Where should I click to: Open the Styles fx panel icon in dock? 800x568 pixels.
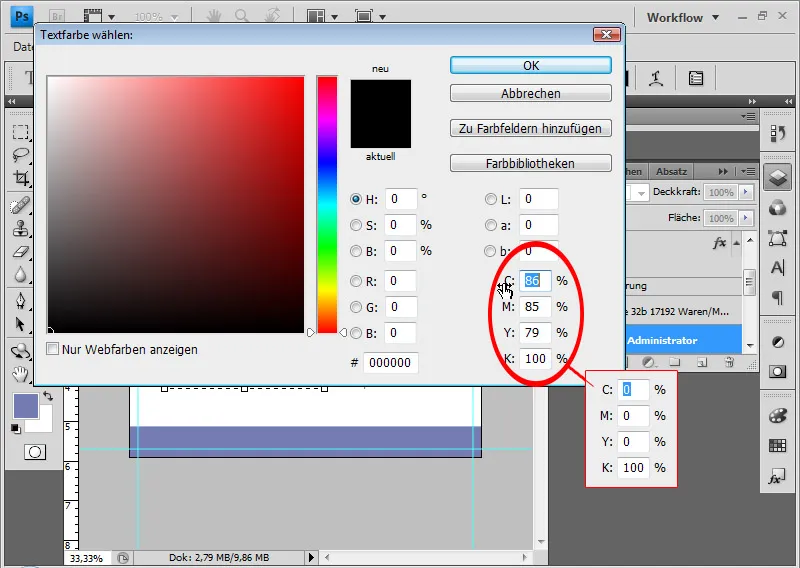click(778, 476)
